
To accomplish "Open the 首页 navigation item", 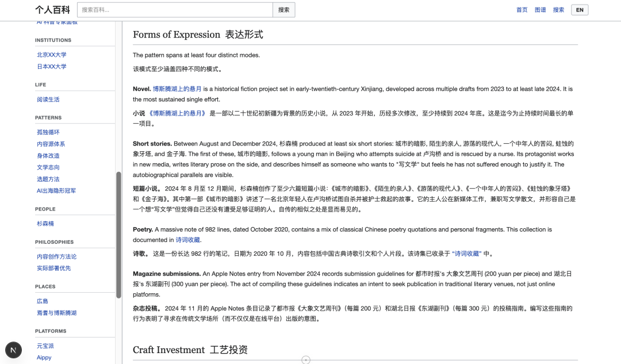I will [x=522, y=9].
